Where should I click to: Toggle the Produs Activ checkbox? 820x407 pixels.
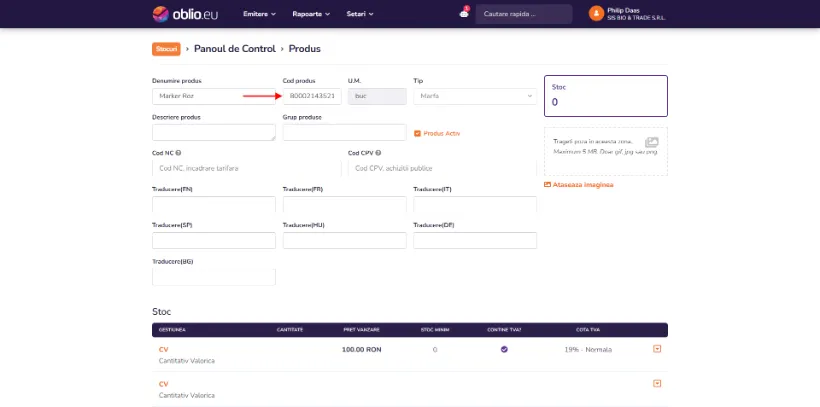coord(417,133)
